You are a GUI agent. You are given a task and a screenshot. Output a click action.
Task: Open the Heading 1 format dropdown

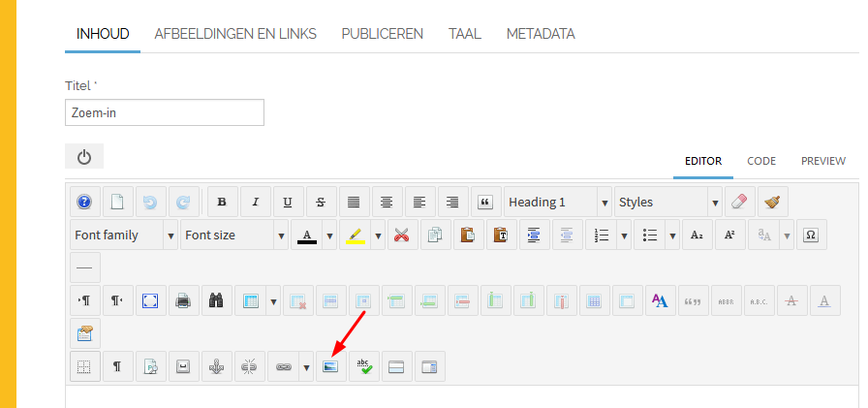tap(557, 203)
